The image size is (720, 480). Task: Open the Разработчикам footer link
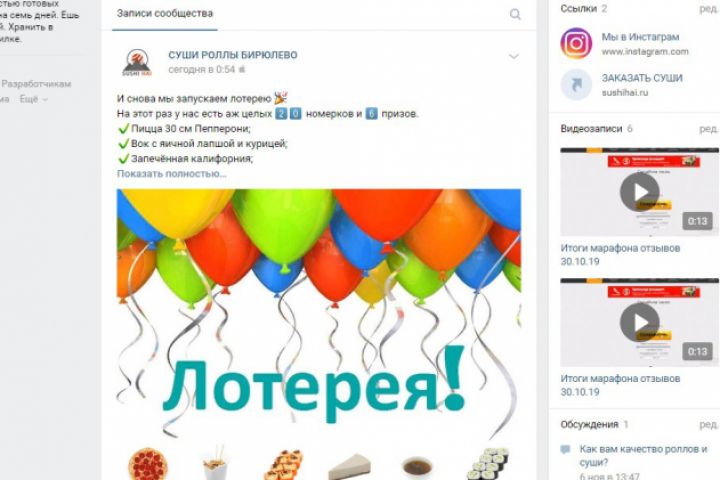(x=36, y=84)
